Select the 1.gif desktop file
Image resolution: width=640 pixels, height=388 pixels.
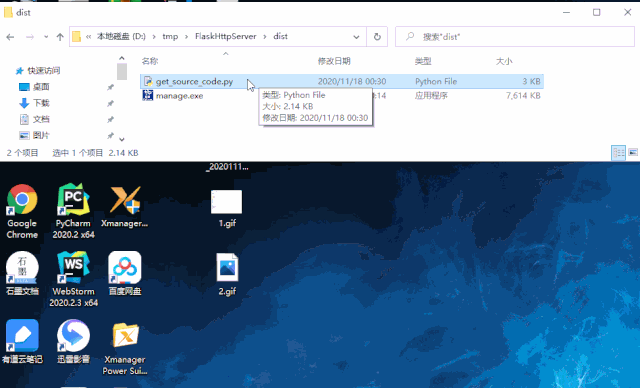(227, 208)
